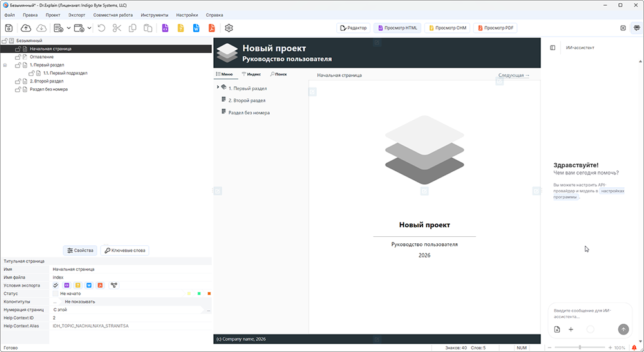Image resolution: width=644 pixels, height=352 pixels.
Task: Click the square panel toggle icon top right
Action: 623,28
